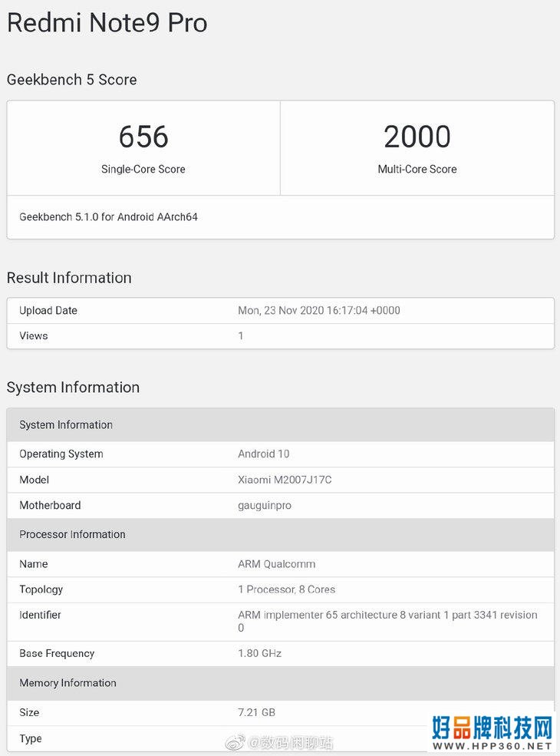Viewport: 560px width, 756px height.
Task: Click the Xiaomi M2007J17C model value
Action: coord(285,480)
